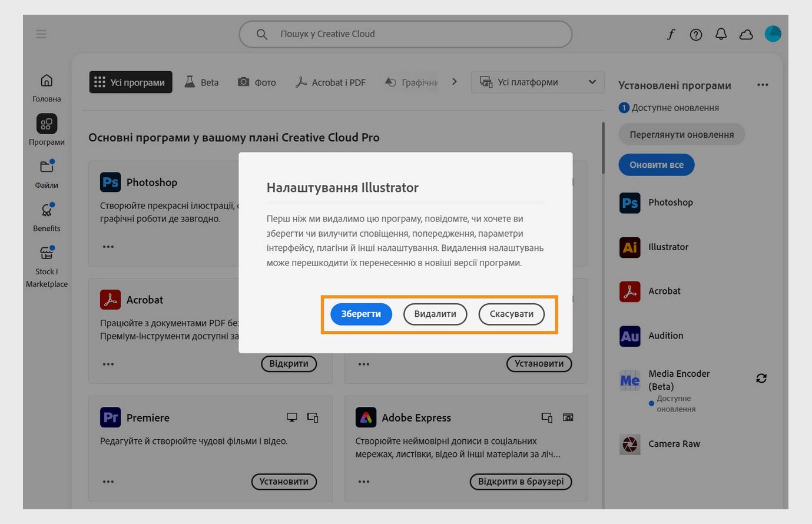Click the Adobe Express desktop-and-mobile platform icon
The height and width of the screenshot is (524, 812).
(x=546, y=417)
